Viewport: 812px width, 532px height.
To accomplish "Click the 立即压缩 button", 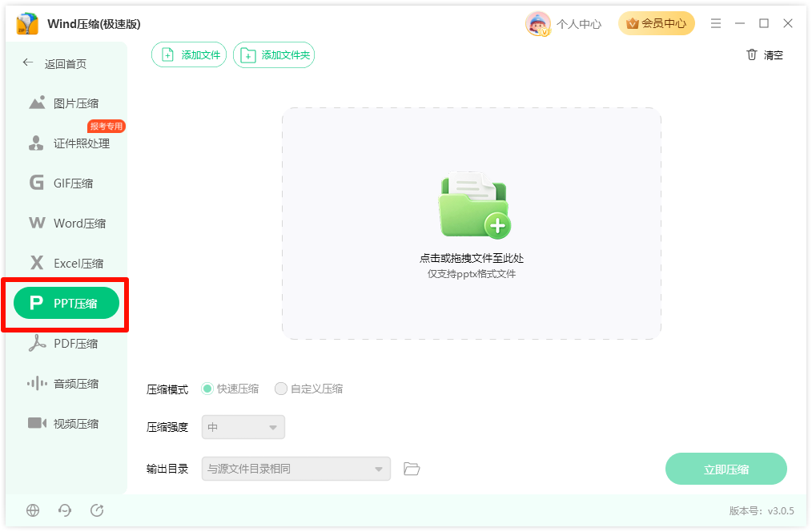I will [x=726, y=469].
